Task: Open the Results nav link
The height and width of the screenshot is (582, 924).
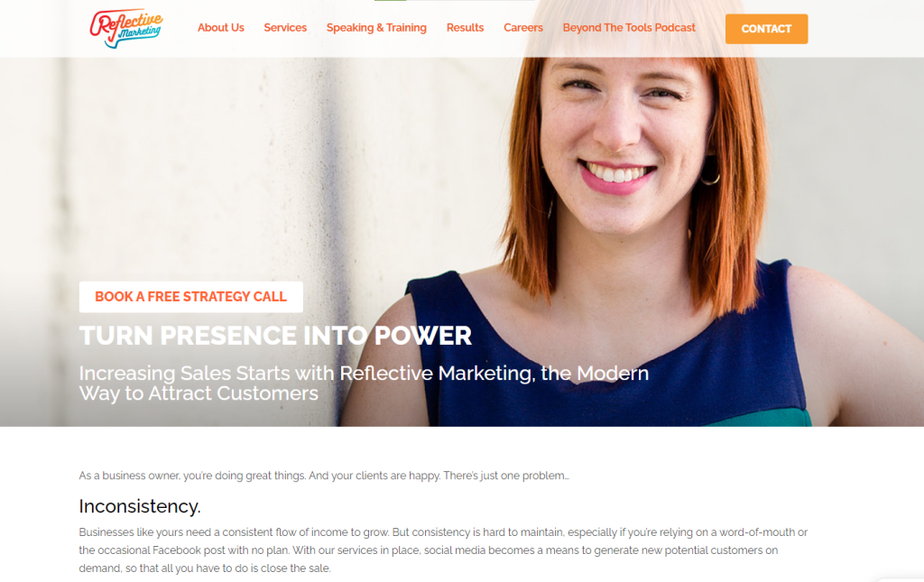Action: point(465,28)
